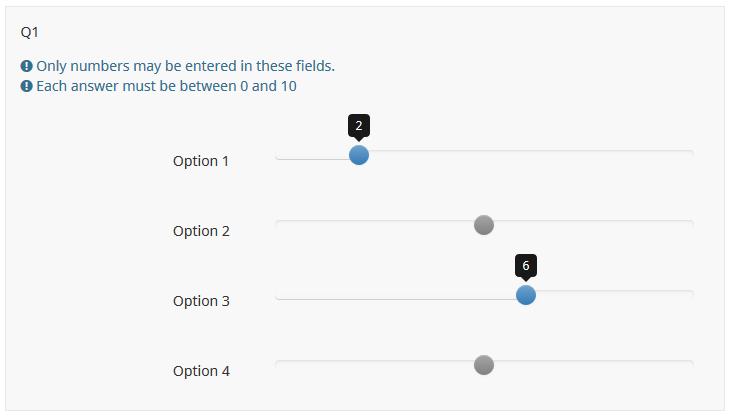Click the Option 4 label
Viewport: 732px width, 418px height.
(x=201, y=371)
